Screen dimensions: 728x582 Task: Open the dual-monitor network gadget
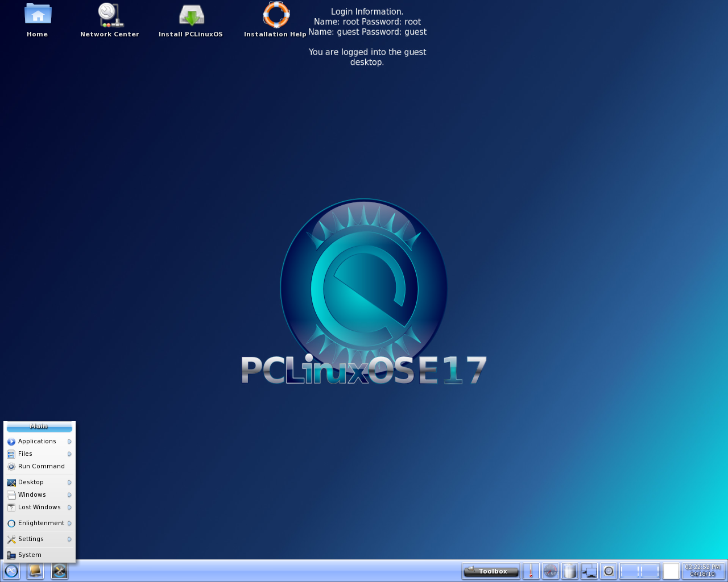pos(589,571)
